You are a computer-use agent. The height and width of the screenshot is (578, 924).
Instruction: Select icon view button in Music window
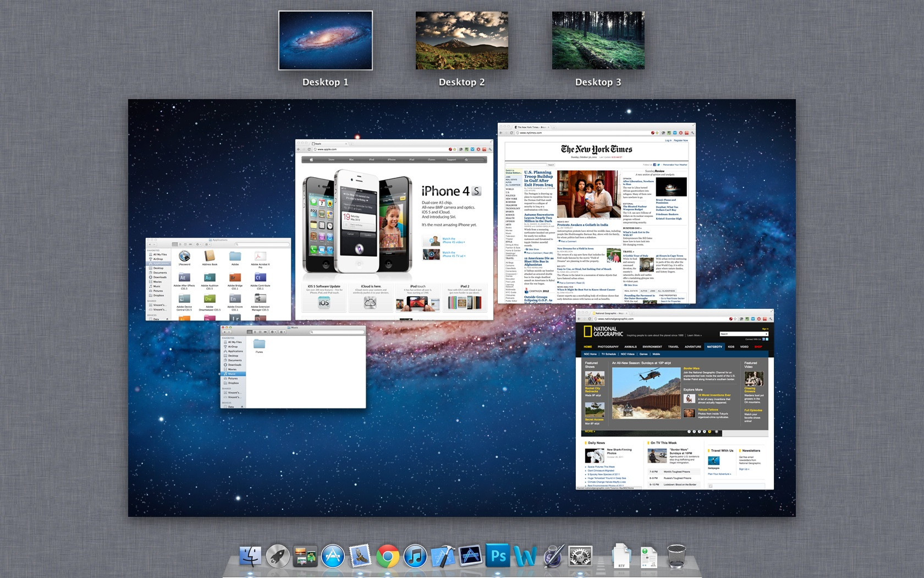pos(250,332)
